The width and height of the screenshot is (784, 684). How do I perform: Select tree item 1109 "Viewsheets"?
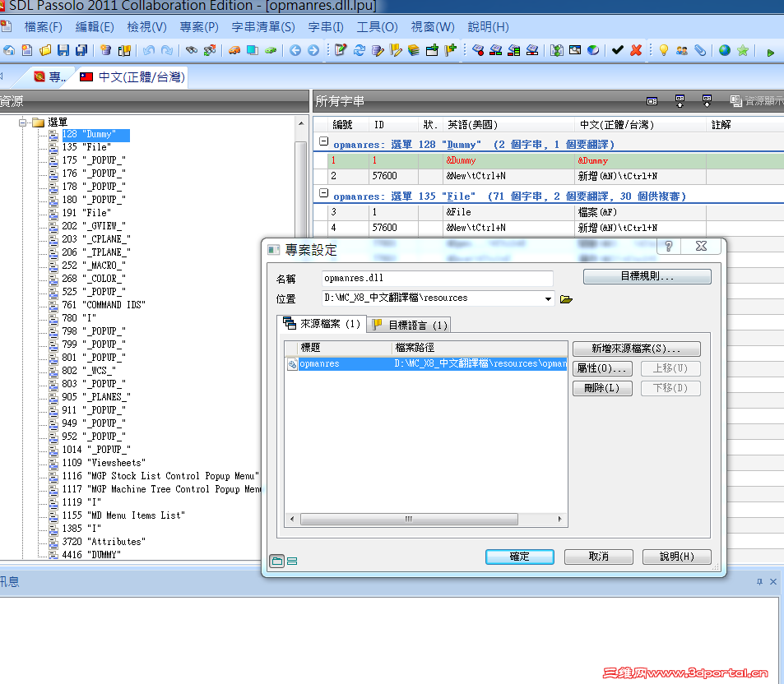pos(104,463)
